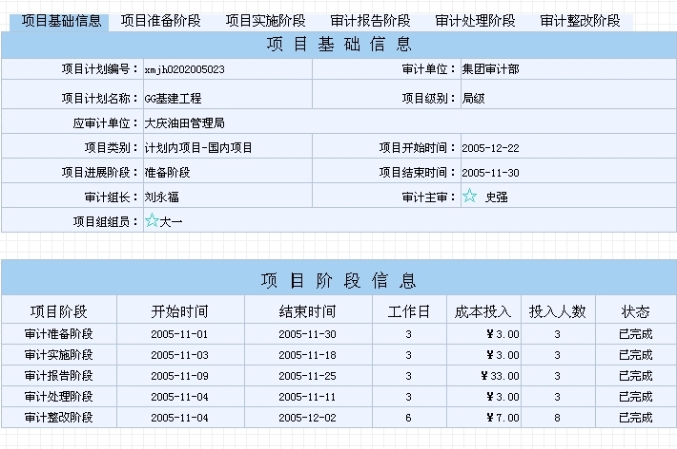Image resolution: width=677 pixels, height=449 pixels.
Task: Click the 成本投入 column header
Action: point(483,311)
